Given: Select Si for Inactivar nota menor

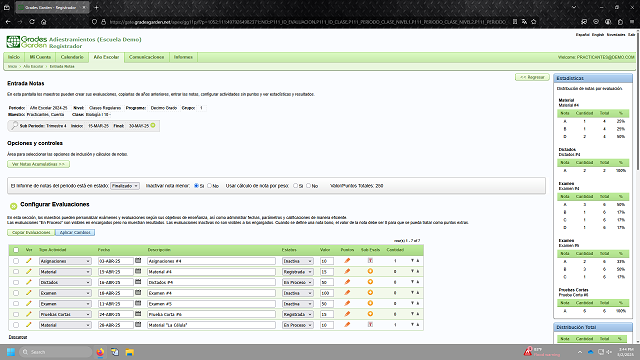Looking at the screenshot, I should (196, 186).
